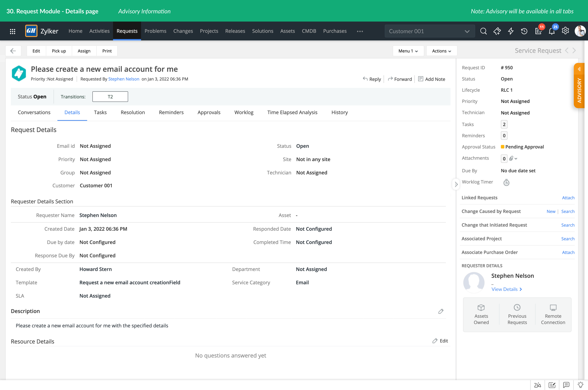Collapse the right-hand details panel arrow
This screenshot has width=588, height=390.
456,184
